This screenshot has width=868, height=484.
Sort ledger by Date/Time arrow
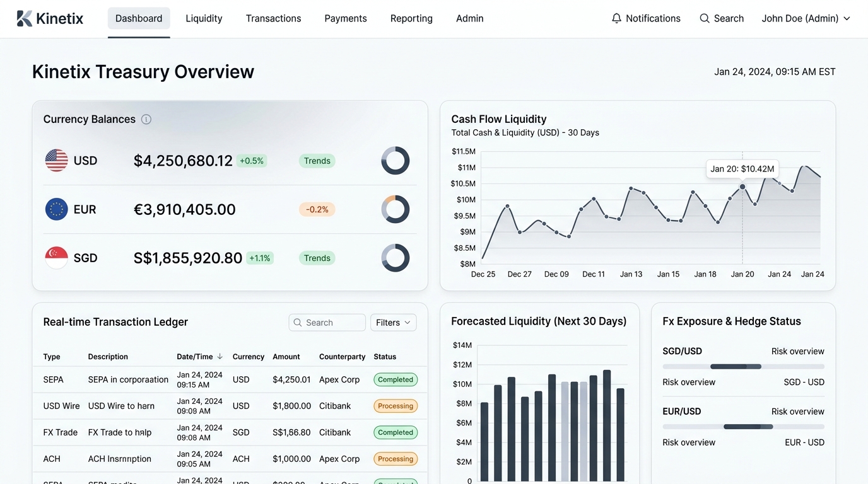(220, 356)
